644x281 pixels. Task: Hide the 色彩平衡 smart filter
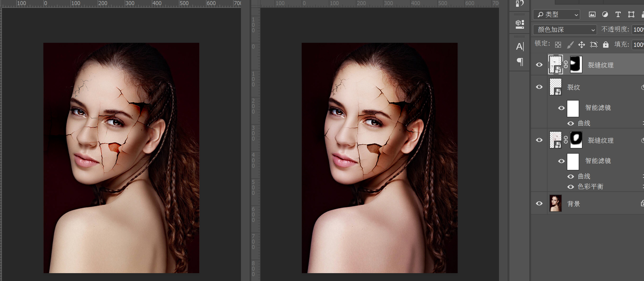[571, 187]
